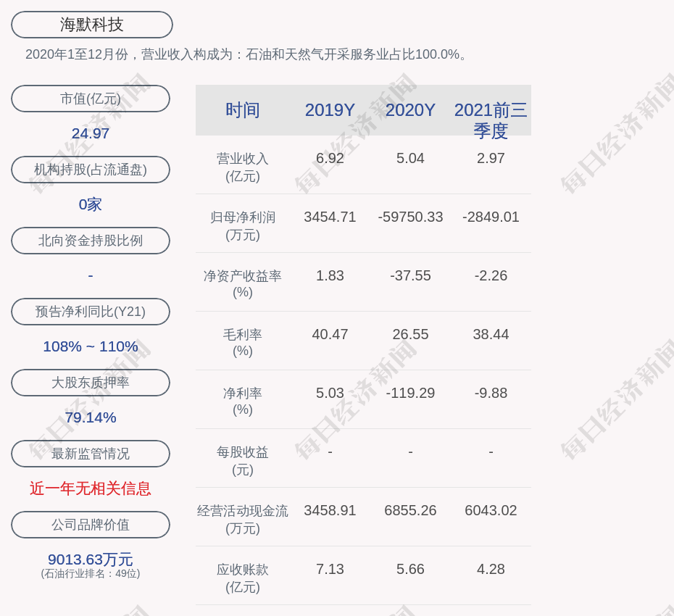Click the 应收账款(亿元) row label
Screen dimensions: 674x616
[243, 578]
